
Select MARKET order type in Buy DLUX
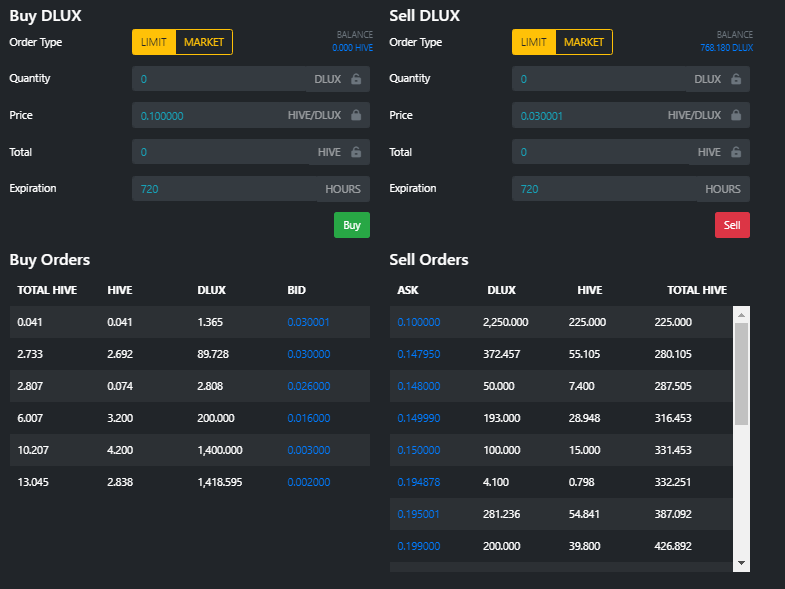[204, 42]
